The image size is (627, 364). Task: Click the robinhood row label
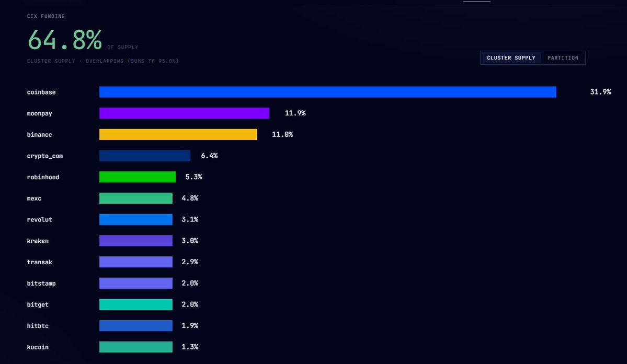point(43,177)
